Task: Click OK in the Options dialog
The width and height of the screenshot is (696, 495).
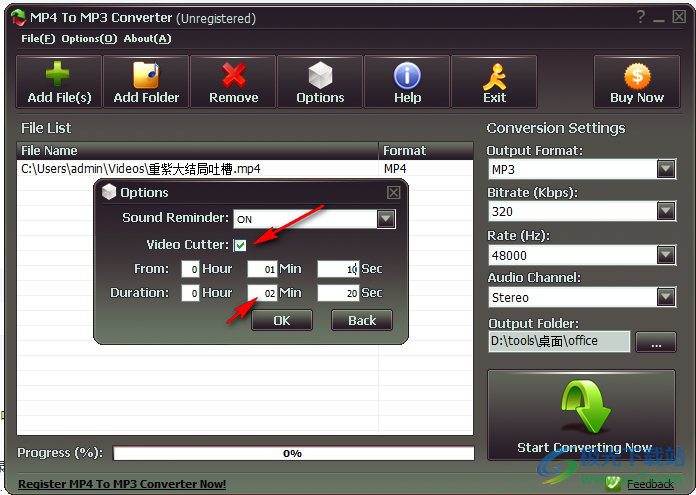Action: point(282,320)
